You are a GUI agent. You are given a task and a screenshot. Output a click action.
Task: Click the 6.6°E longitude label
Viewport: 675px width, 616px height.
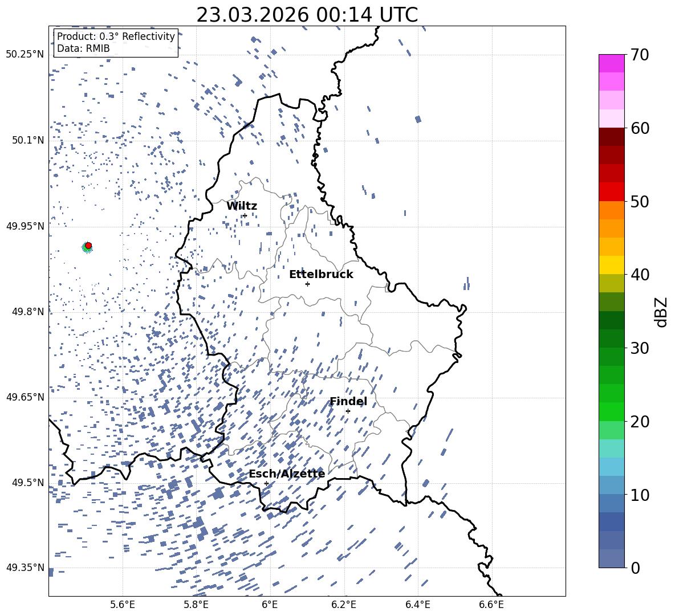[x=491, y=605]
